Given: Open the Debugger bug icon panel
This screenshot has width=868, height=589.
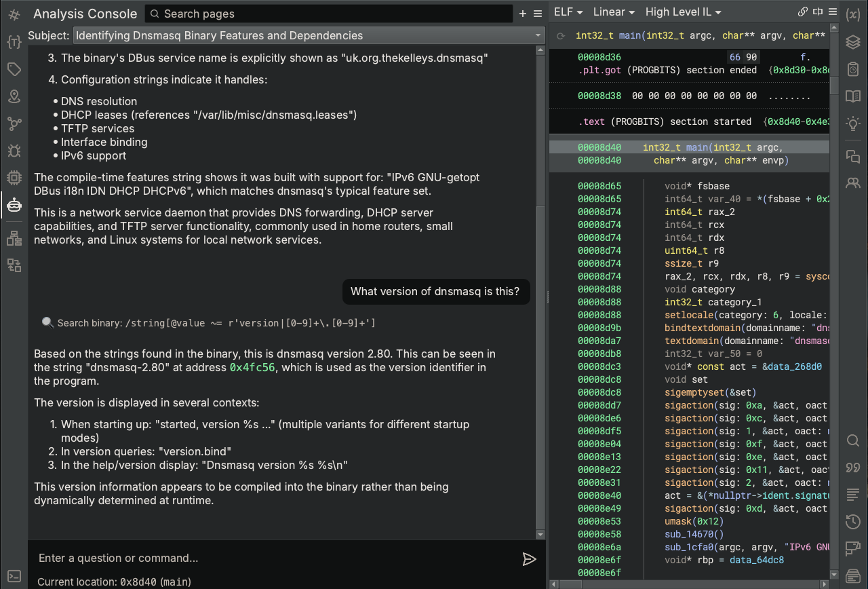Looking at the screenshot, I should pyautogui.click(x=14, y=151).
